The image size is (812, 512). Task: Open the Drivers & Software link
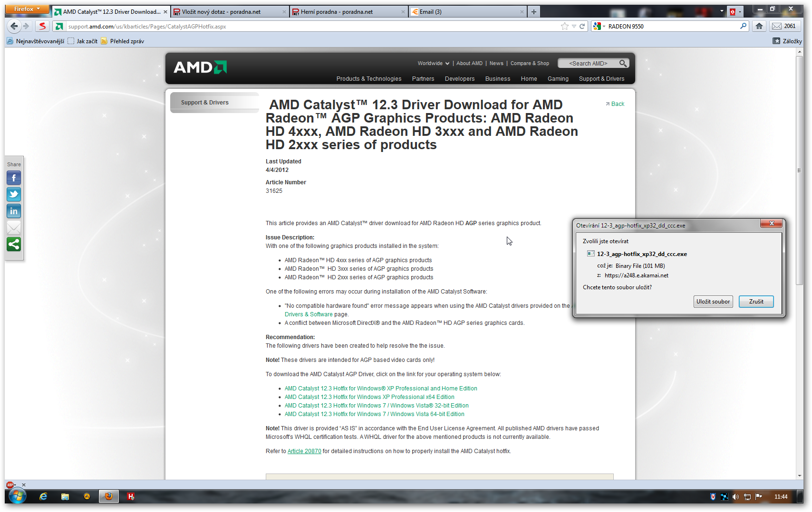tap(309, 314)
